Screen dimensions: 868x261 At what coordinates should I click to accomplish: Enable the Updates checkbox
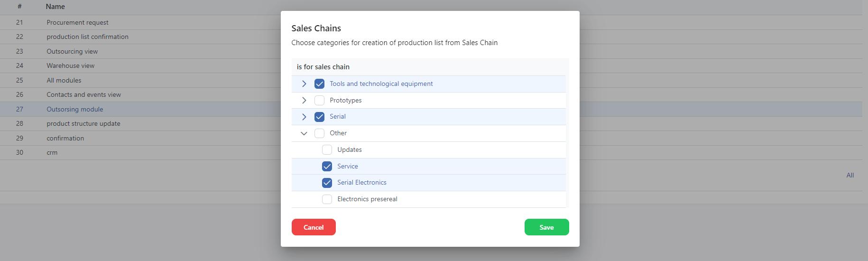point(327,150)
